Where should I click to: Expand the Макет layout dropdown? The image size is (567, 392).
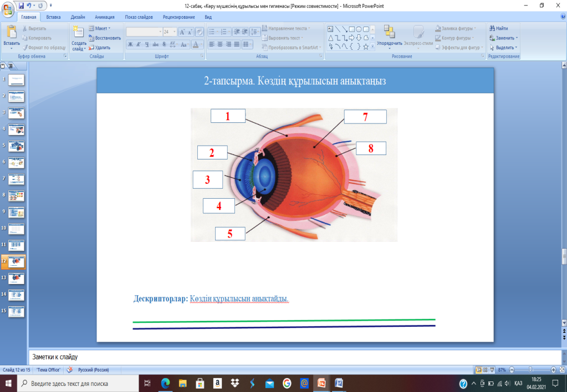point(101,28)
